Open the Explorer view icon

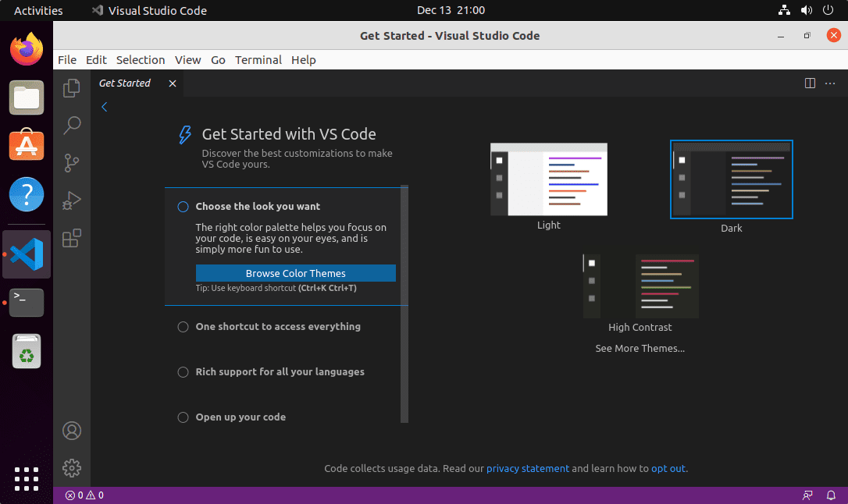click(72, 88)
